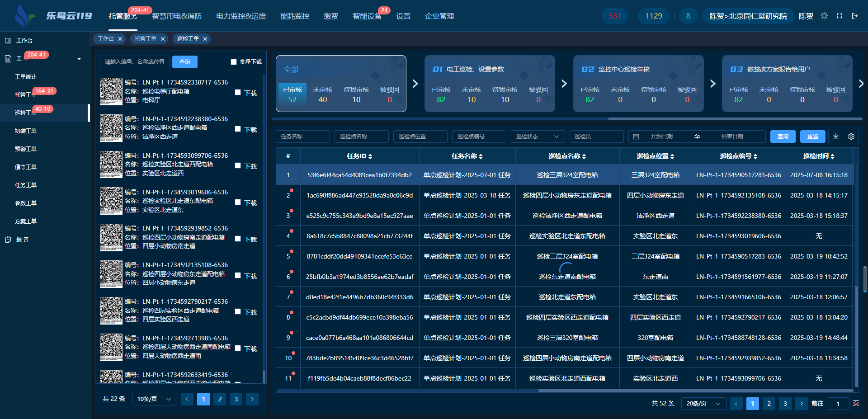Click the 报告 sidebar icon

click(x=8, y=240)
